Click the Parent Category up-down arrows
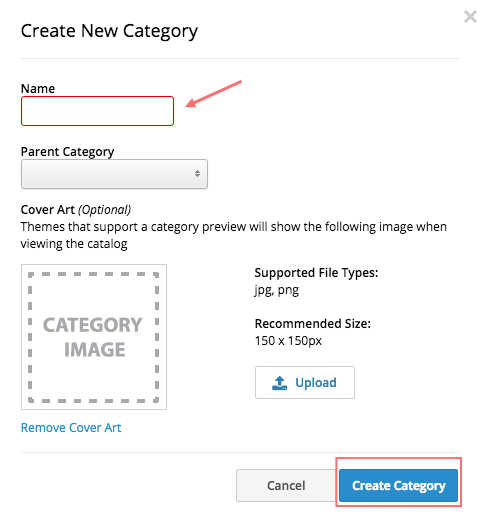The image size is (479, 513). [197, 174]
